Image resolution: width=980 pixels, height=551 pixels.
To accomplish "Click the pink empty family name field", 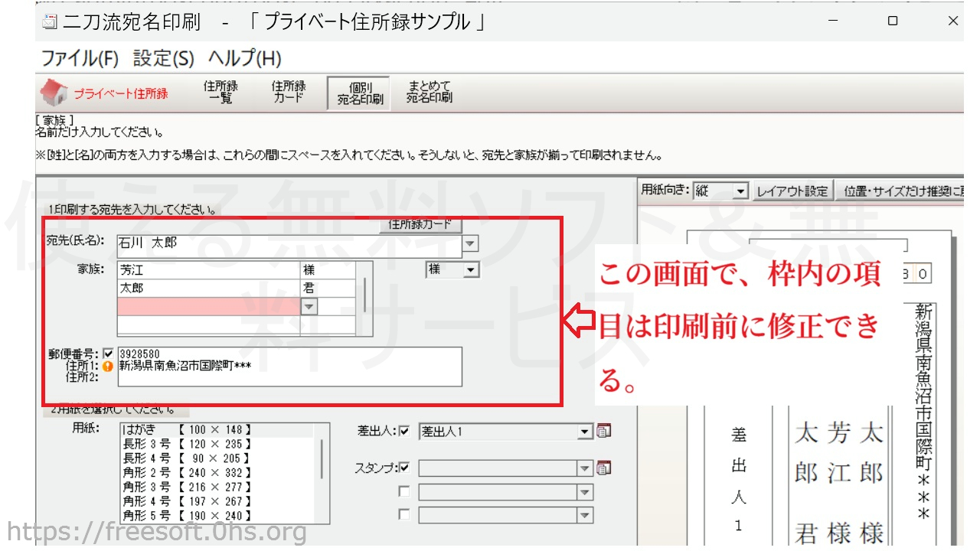I will 208,306.
